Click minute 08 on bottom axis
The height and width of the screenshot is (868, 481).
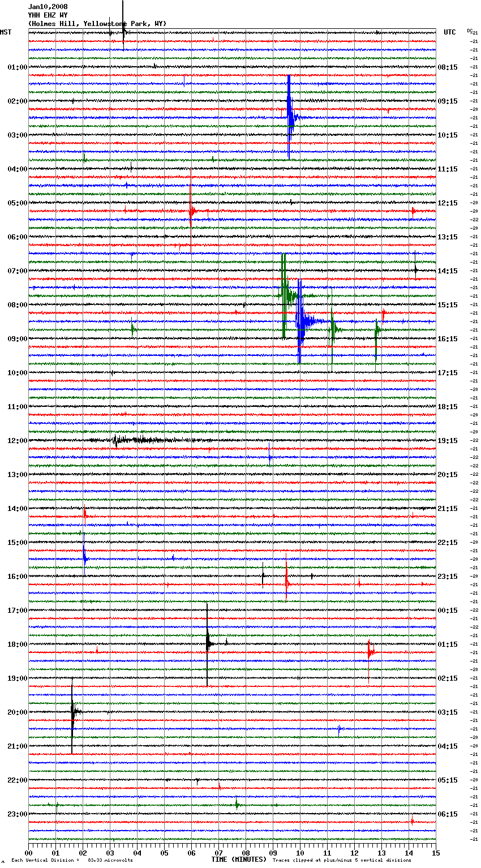pos(246,853)
